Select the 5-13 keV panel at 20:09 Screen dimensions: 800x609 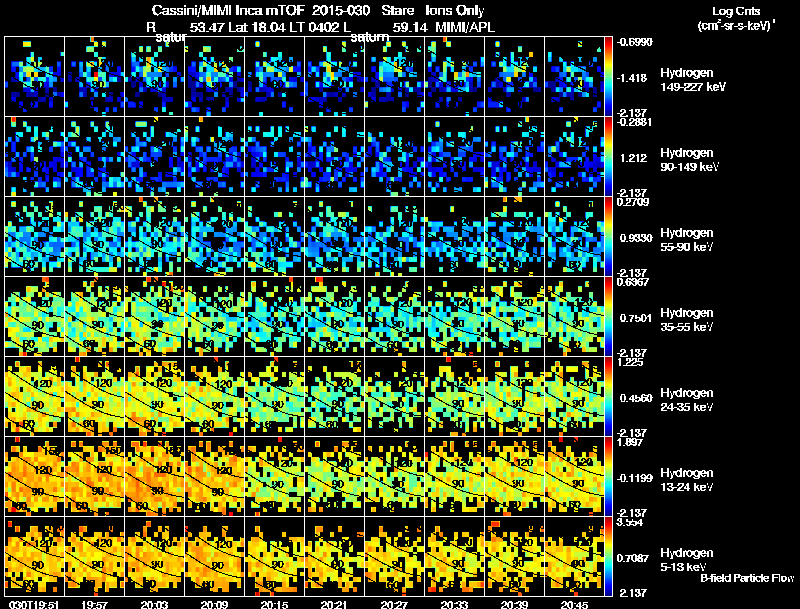[x=214, y=557]
